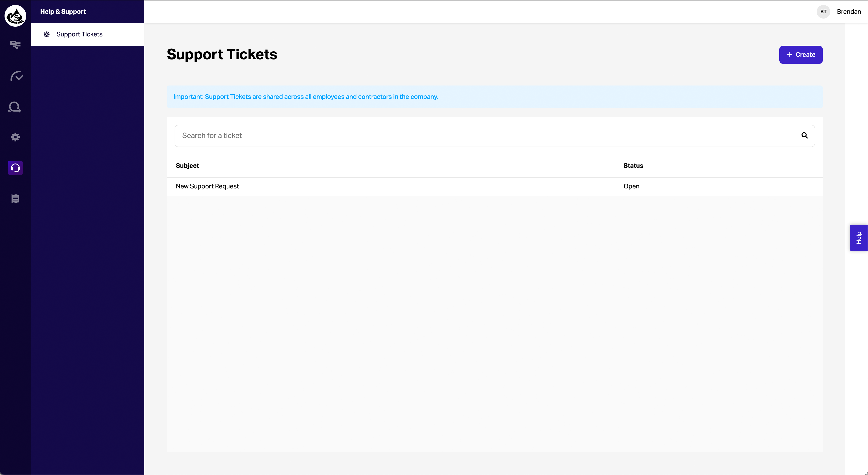This screenshot has height=475, width=868.
Task: Open the Brendan account name menu
Action: point(849,12)
